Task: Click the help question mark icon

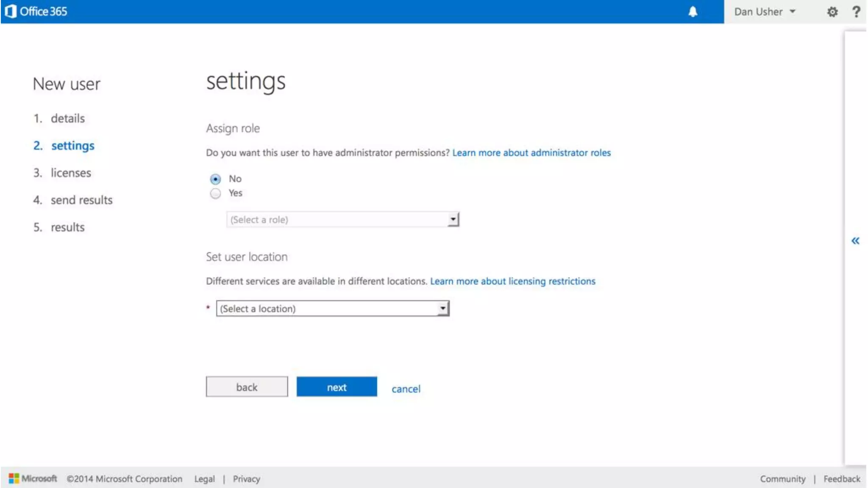Action: 856,12
